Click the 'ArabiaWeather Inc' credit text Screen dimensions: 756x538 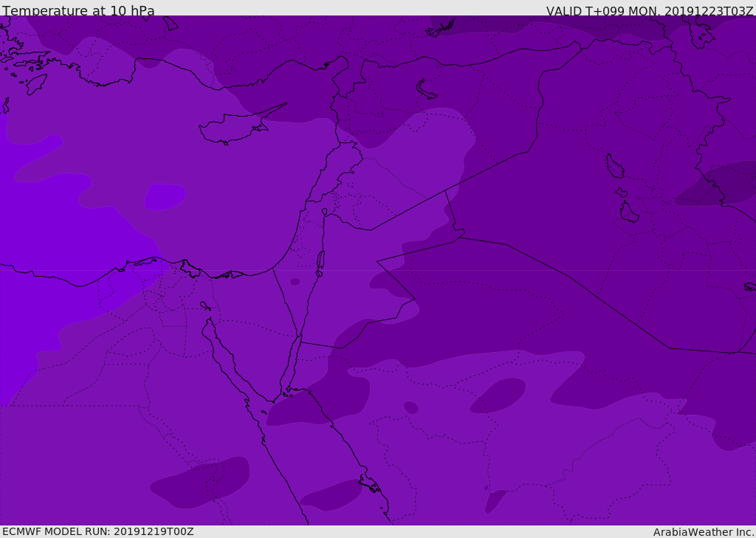(704, 532)
